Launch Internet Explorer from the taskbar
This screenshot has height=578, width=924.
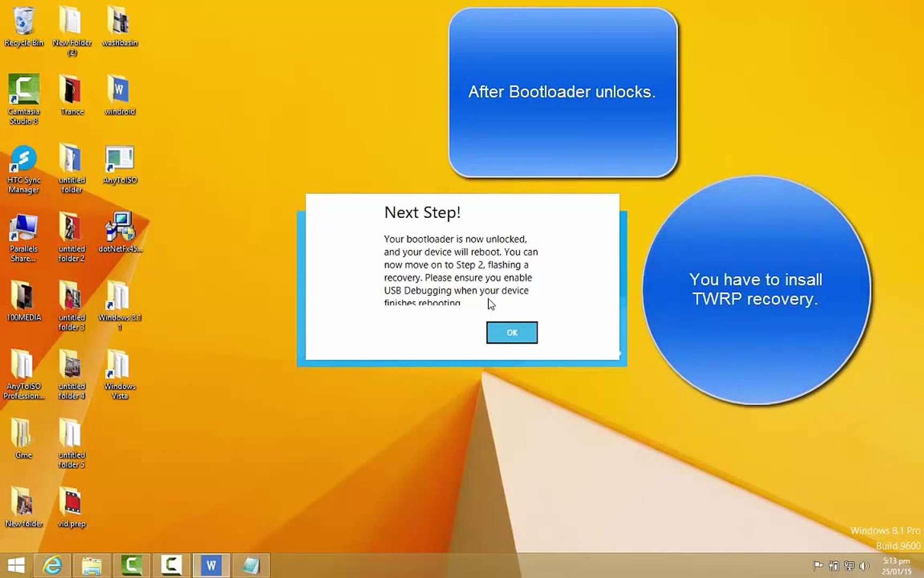52,565
